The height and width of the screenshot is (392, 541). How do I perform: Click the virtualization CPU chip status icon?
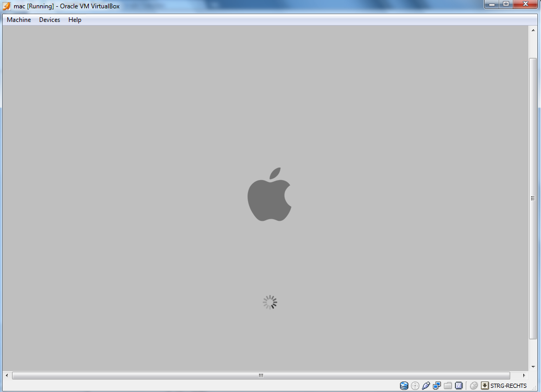[459, 385]
